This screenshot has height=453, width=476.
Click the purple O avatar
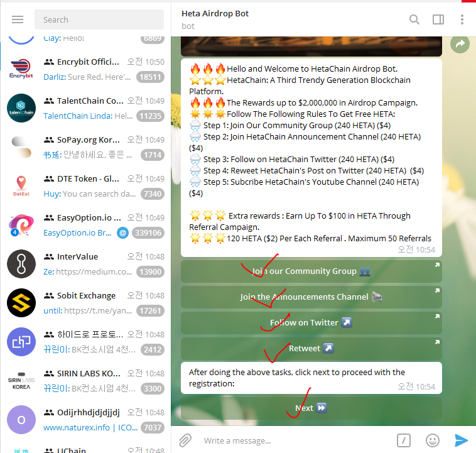[x=21, y=420]
